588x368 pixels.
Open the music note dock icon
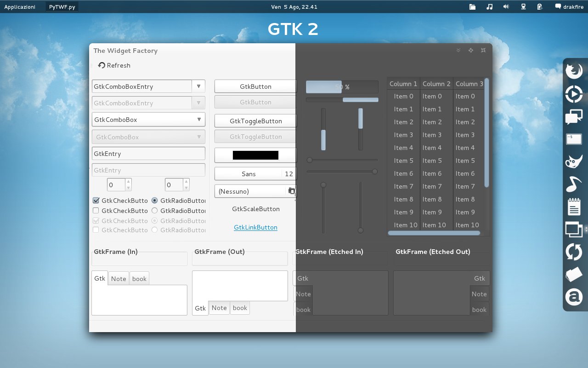[574, 184]
